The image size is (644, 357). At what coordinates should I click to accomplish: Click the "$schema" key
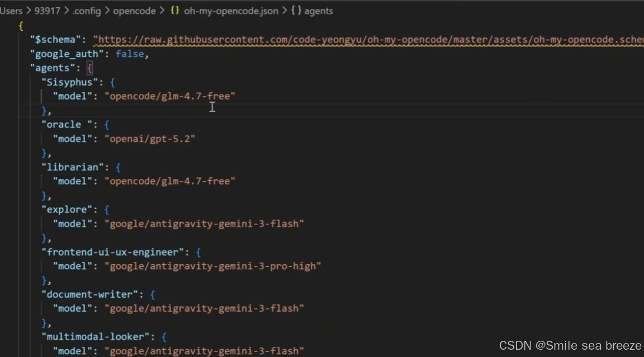tap(55, 40)
